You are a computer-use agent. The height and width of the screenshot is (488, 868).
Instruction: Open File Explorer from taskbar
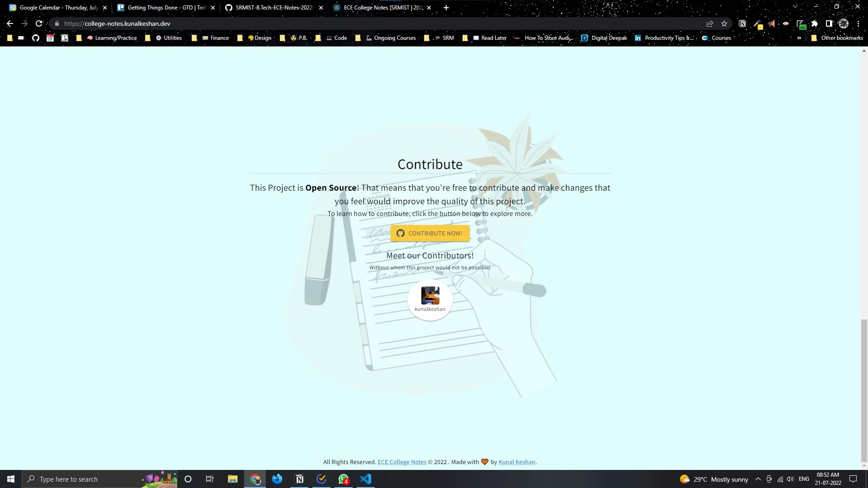(x=232, y=479)
